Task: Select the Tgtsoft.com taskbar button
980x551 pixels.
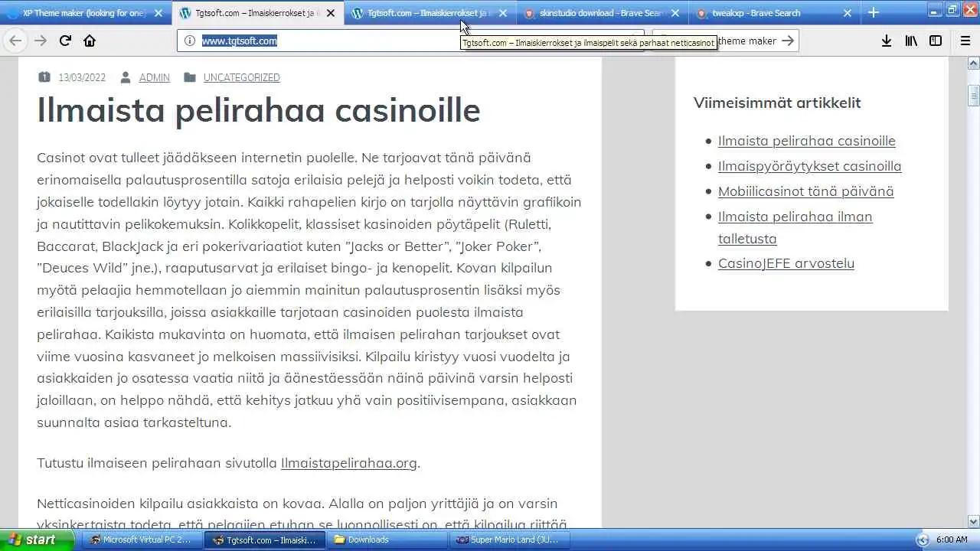Action: [264, 540]
